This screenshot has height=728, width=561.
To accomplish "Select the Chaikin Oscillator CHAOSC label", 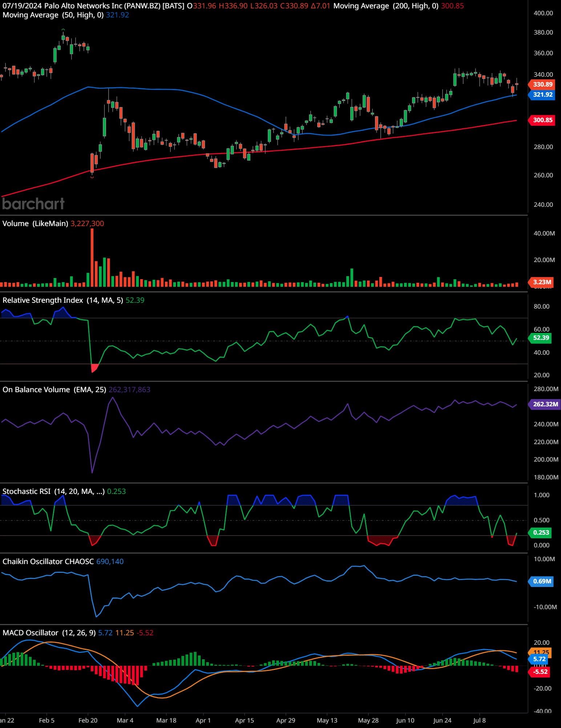I will click(48, 562).
